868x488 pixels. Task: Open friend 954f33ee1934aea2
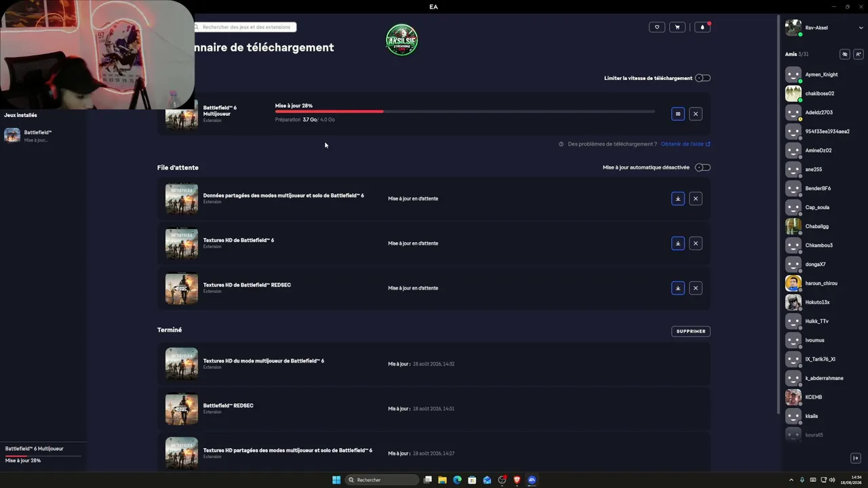pos(827,131)
